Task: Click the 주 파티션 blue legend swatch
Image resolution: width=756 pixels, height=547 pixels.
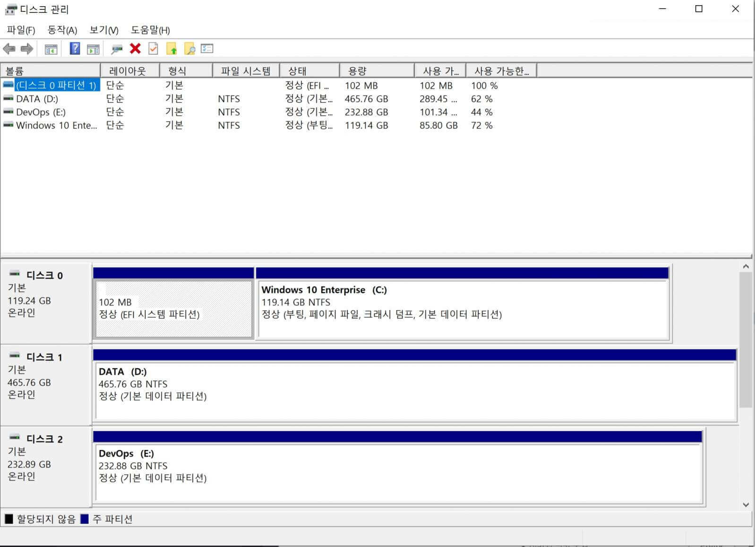Action: [85, 519]
